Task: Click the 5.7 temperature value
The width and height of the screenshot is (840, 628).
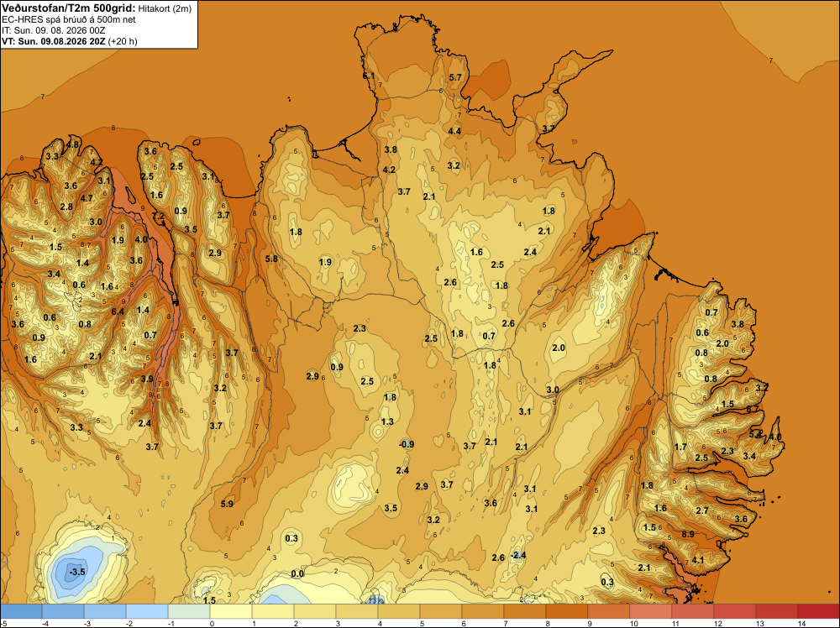Action: click(x=454, y=77)
